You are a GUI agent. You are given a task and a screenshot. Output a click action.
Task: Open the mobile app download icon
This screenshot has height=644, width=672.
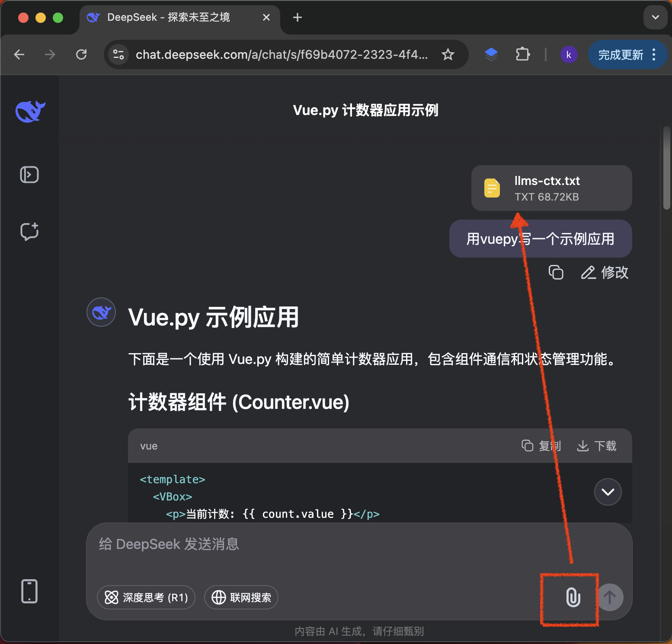click(x=29, y=591)
